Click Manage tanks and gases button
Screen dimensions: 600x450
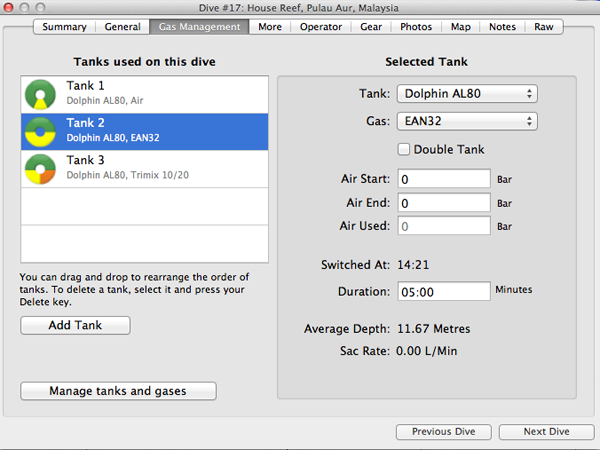tap(118, 391)
